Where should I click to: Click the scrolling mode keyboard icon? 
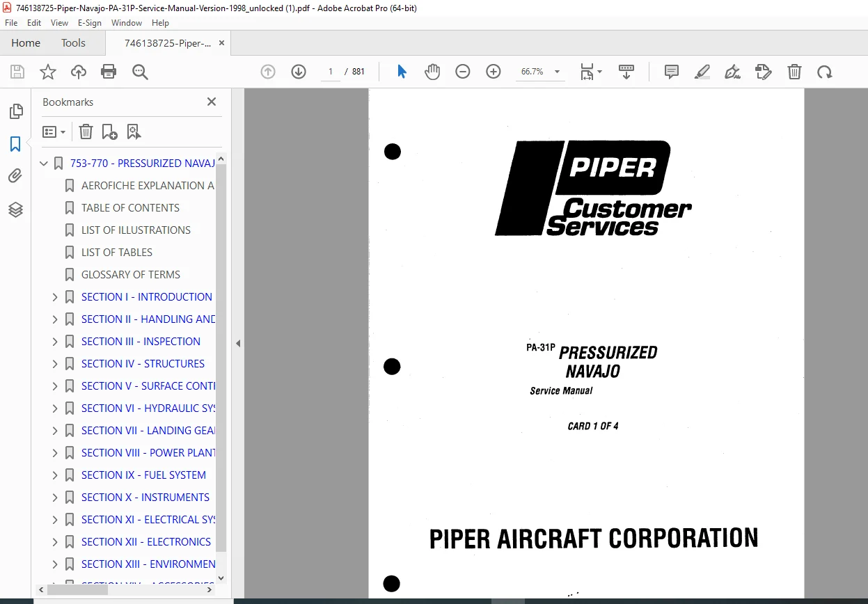tap(626, 72)
